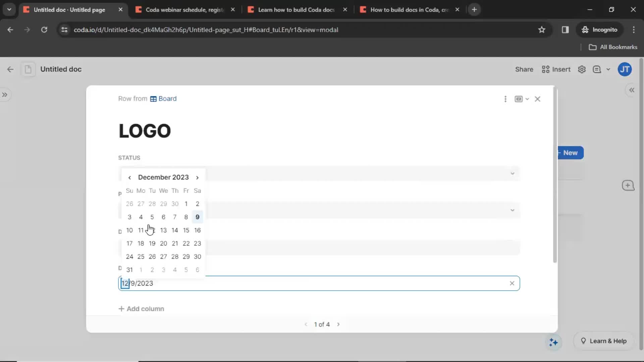This screenshot has width=644, height=362.
Task: Click the Board tab label in modal header
Action: click(167, 98)
